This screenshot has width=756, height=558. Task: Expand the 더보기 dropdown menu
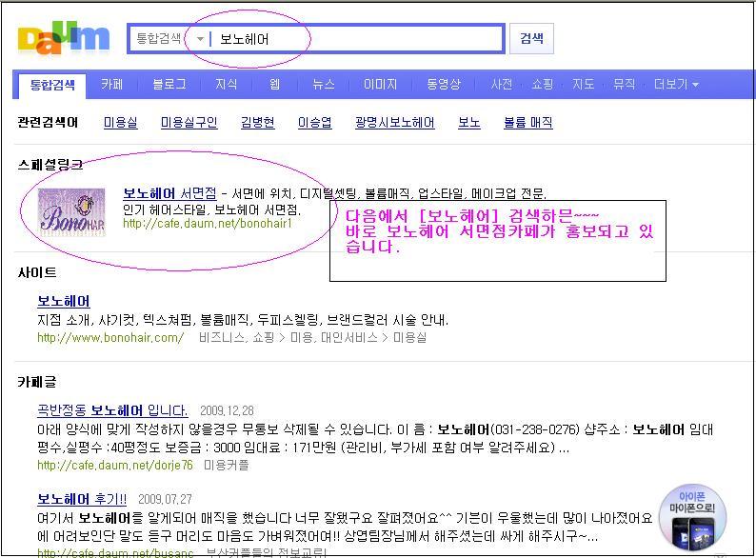(x=676, y=85)
